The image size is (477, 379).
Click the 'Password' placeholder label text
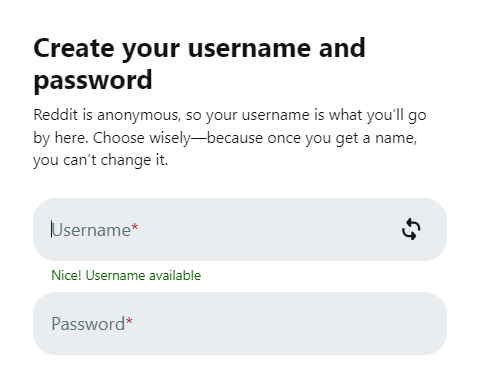point(88,324)
